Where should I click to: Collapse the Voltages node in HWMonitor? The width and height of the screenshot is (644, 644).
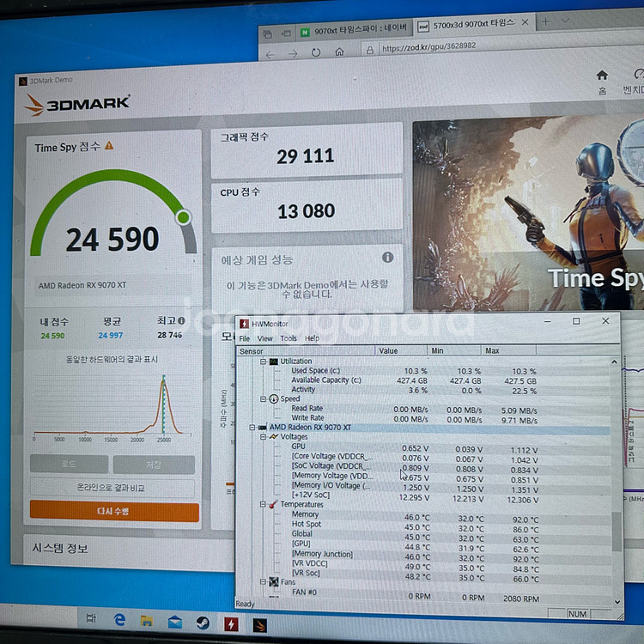(263, 436)
